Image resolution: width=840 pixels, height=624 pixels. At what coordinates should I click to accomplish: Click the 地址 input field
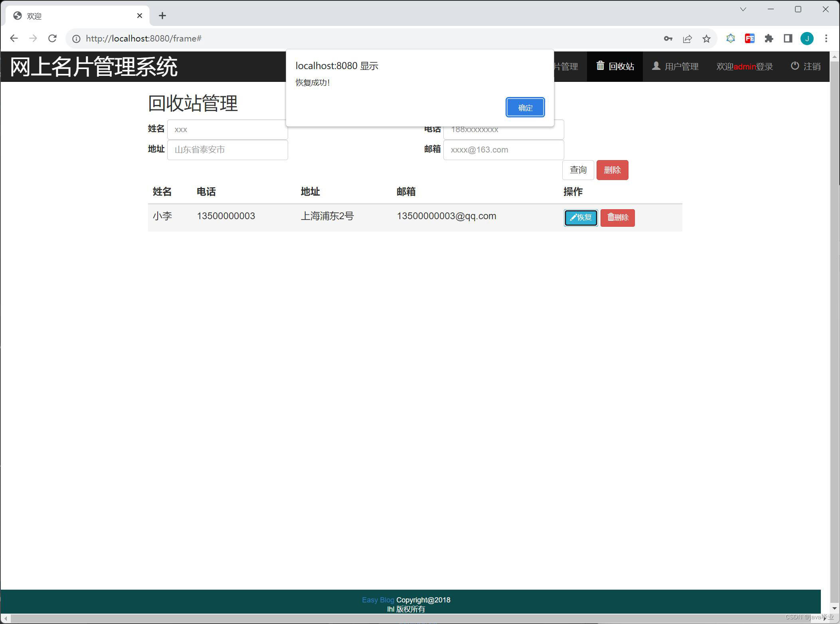click(227, 150)
